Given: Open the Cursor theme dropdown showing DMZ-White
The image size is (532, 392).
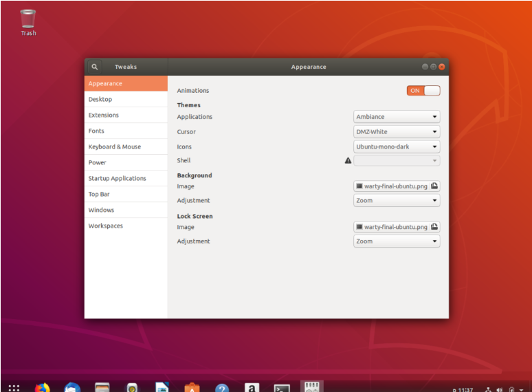Looking at the screenshot, I should tap(397, 131).
